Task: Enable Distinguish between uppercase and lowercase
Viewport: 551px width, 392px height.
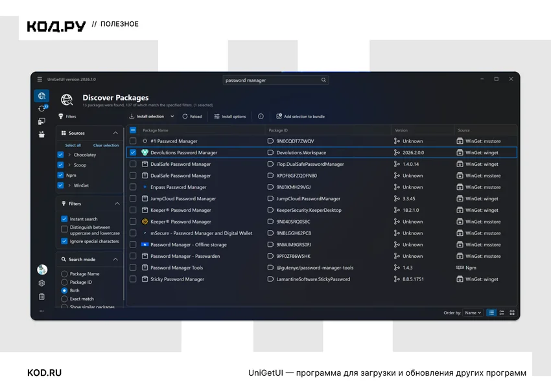Action: pos(64,229)
